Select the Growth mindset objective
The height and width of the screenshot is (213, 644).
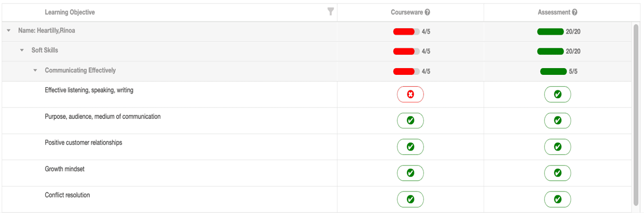click(65, 169)
